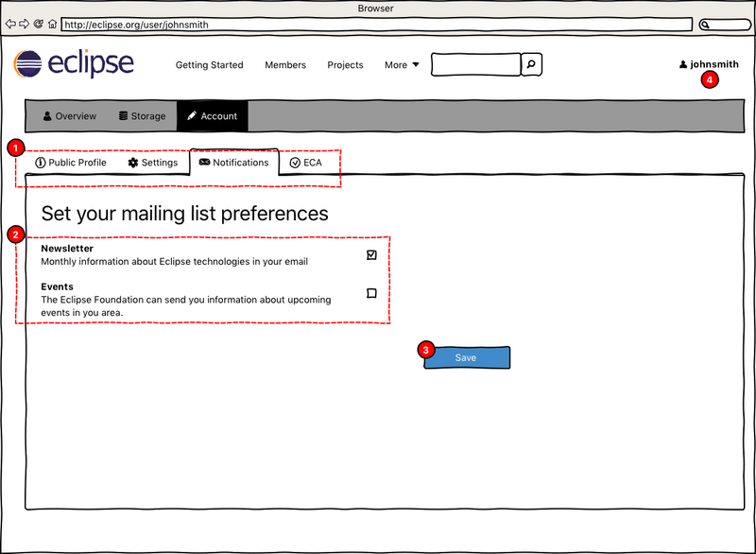Viewport: 756px width, 554px height.
Task: Focus the browser URL address bar
Action: tap(376, 25)
